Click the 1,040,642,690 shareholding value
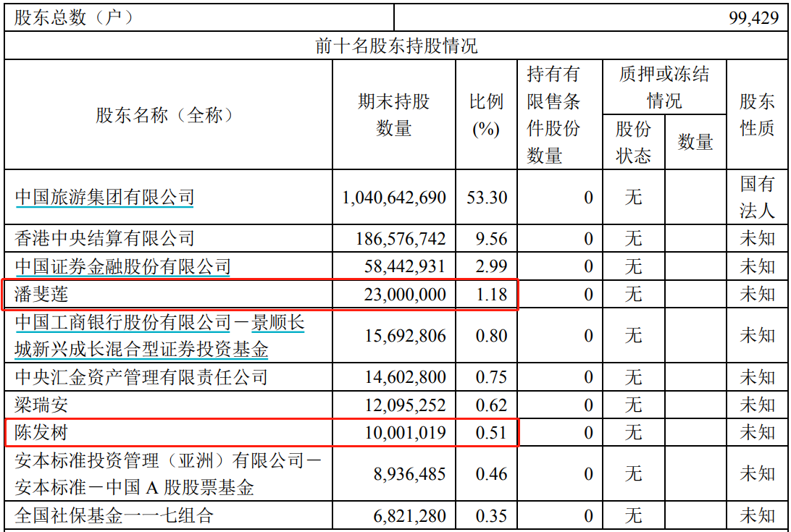 coord(394,197)
